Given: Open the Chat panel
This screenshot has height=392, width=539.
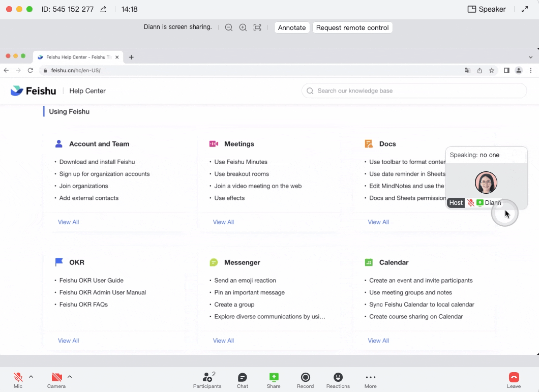Looking at the screenshot, I should click(243, 380).
